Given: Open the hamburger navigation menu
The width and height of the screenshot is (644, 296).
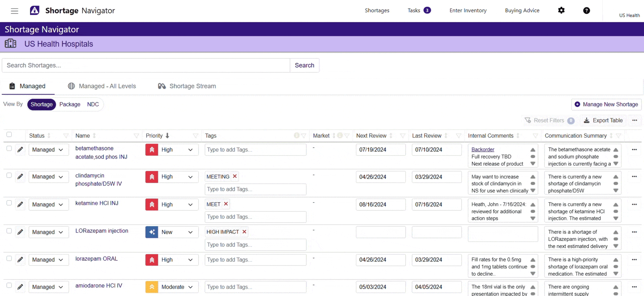Looking at the screenshot, I should [x=14, y=11].
